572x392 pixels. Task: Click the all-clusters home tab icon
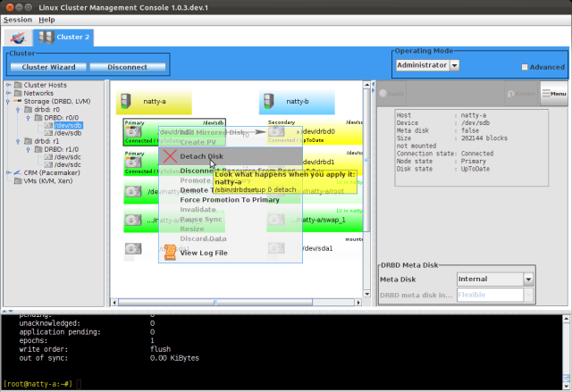tap(17, 38)
